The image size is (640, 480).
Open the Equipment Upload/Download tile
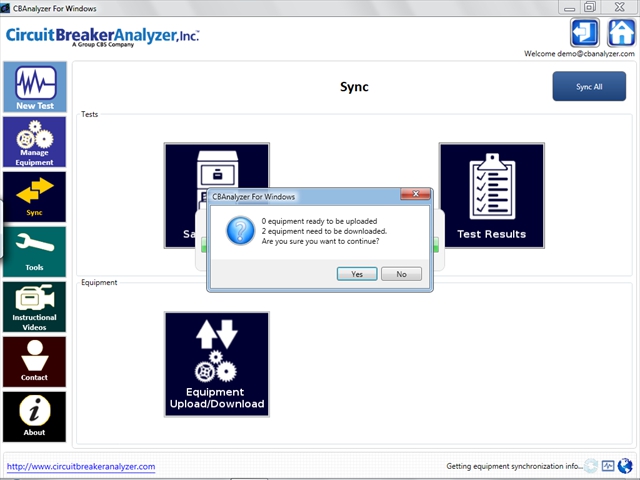(217, 364)
